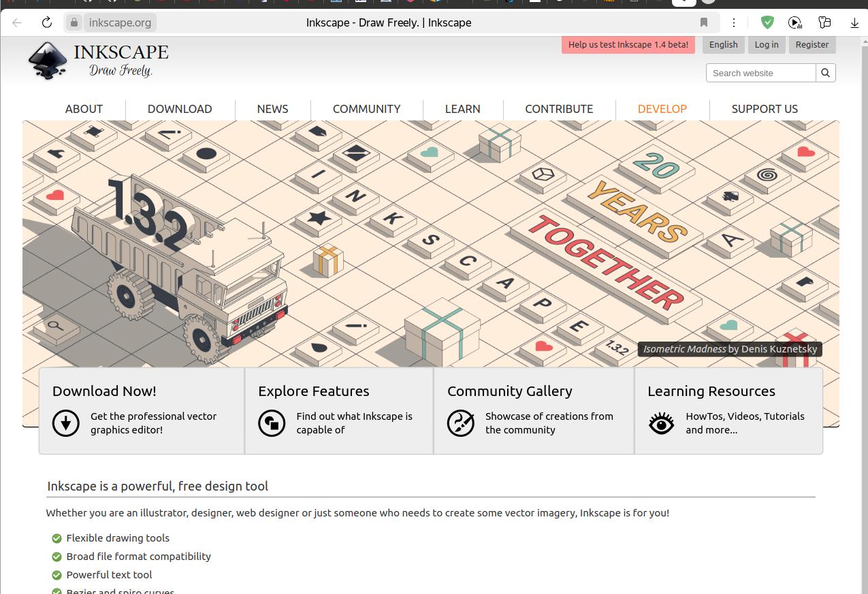The image size is (868, 594).
Task: Click the browser back arrow
Action: pos(17,22)
